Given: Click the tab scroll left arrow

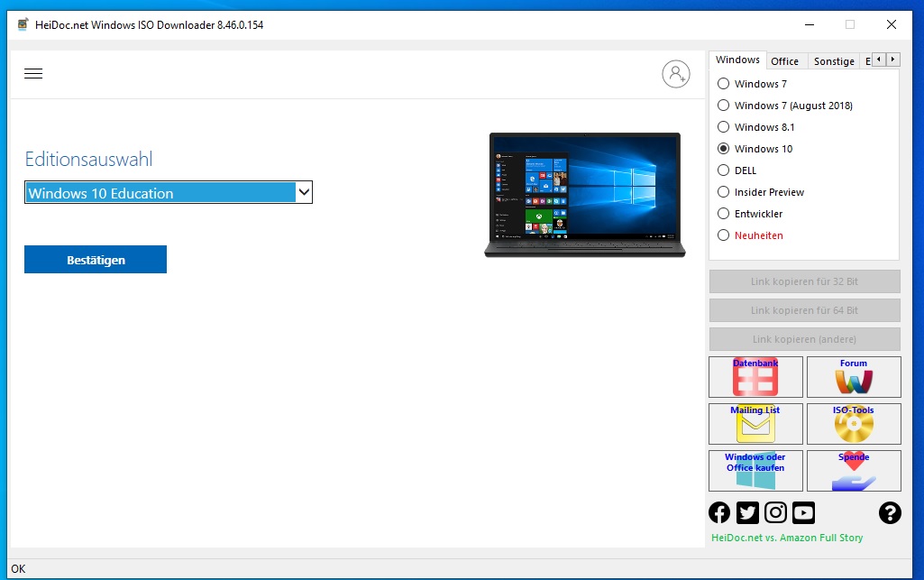Looking at the screenshot, I should click(879, 59).
